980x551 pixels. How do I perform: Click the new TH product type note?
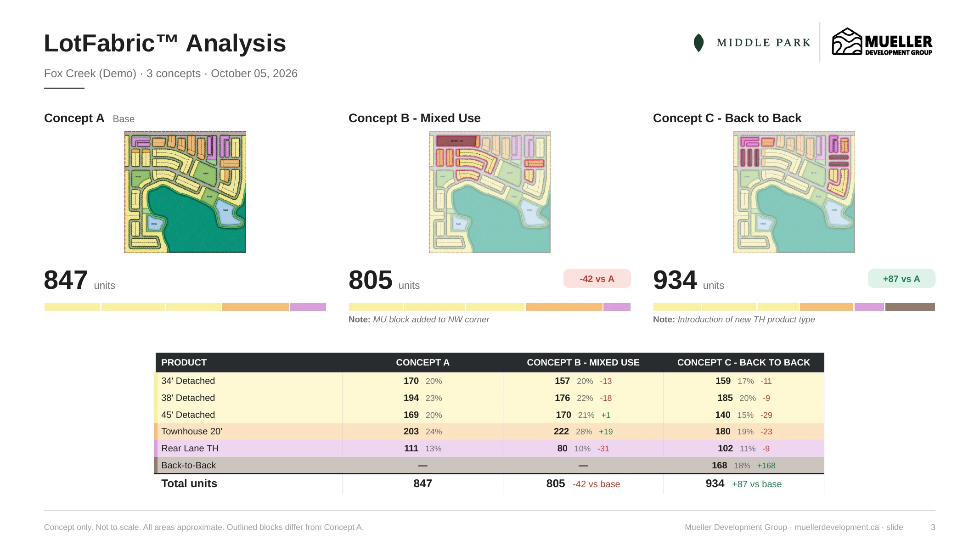[734, 320]
